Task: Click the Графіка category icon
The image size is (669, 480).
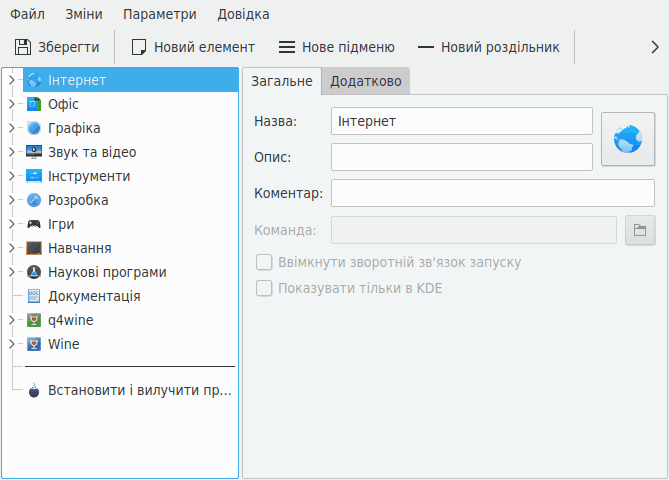Action: point(34,128)
